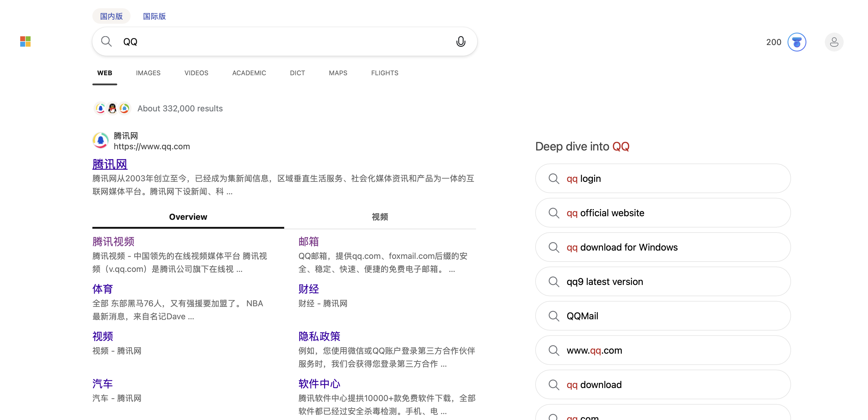Open the 视频 sitelink heading
The image size is (868, 420).
(103, 336)
